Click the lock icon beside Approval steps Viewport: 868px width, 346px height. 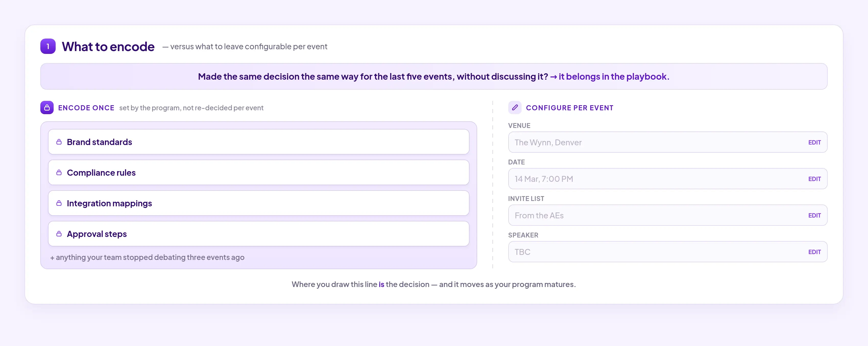click(59, 234)
